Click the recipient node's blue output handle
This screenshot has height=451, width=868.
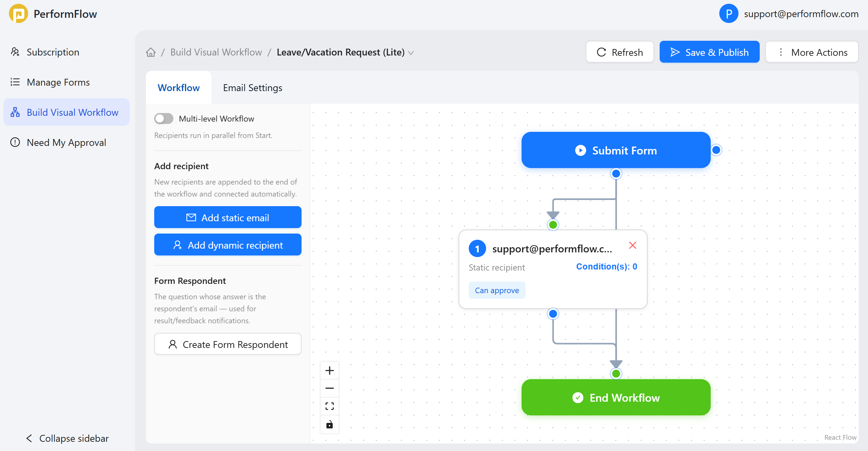click(553, 314)
